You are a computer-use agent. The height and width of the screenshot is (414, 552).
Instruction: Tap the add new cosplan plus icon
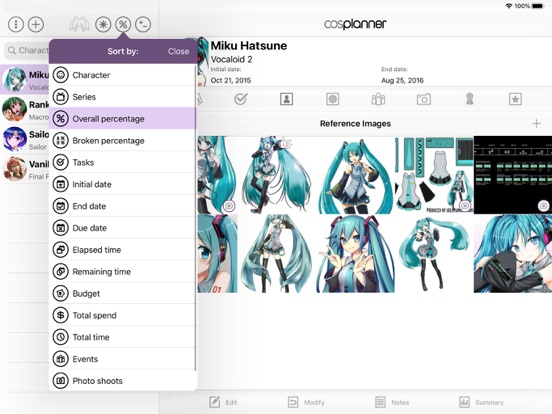[x=36, y=24]
